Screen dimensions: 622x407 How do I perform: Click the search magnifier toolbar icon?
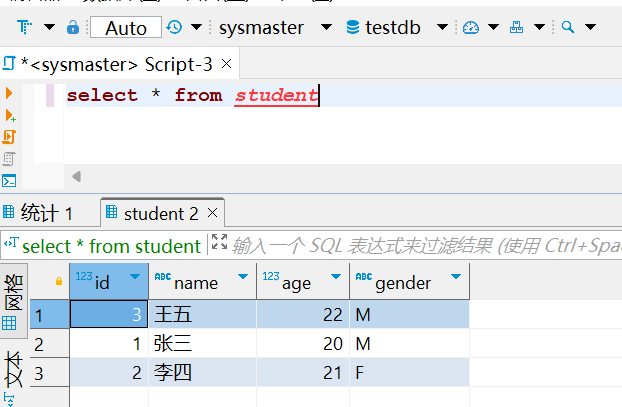(567, 27)
